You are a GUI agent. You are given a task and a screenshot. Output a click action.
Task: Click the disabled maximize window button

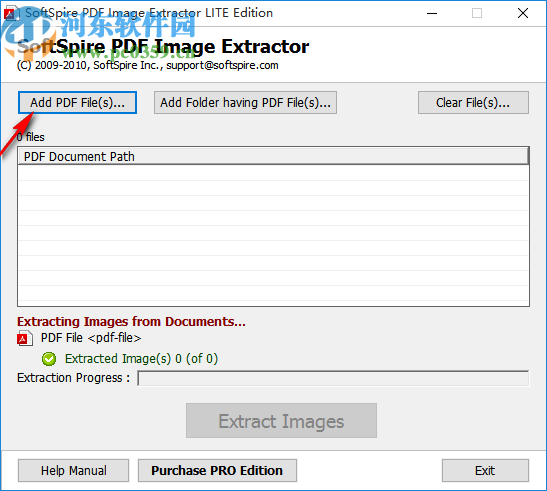click(477, 13)
